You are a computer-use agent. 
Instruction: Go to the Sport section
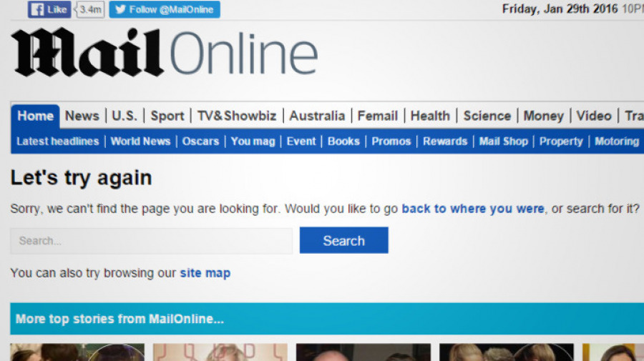point(167,116)
